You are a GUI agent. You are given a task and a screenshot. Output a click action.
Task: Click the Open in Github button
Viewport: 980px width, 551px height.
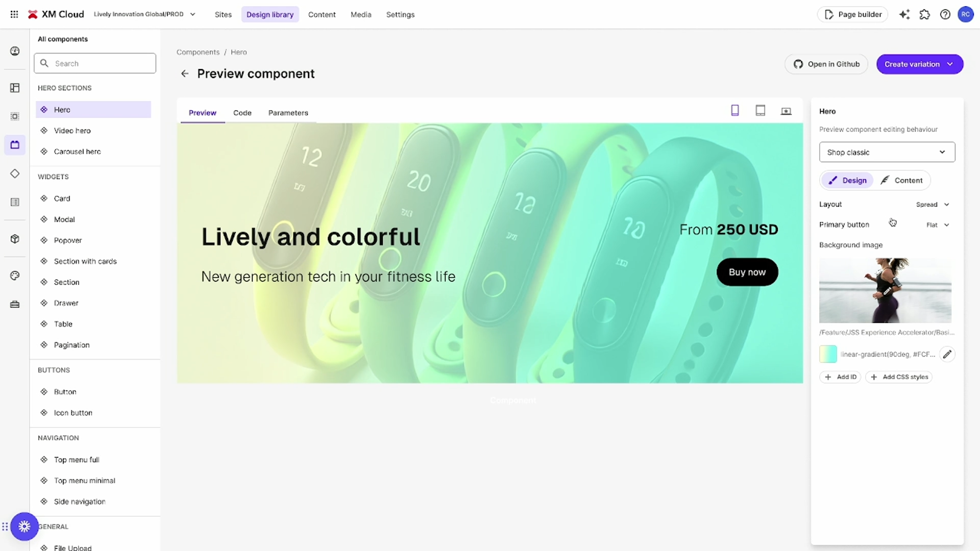click(x=826, y=64)
